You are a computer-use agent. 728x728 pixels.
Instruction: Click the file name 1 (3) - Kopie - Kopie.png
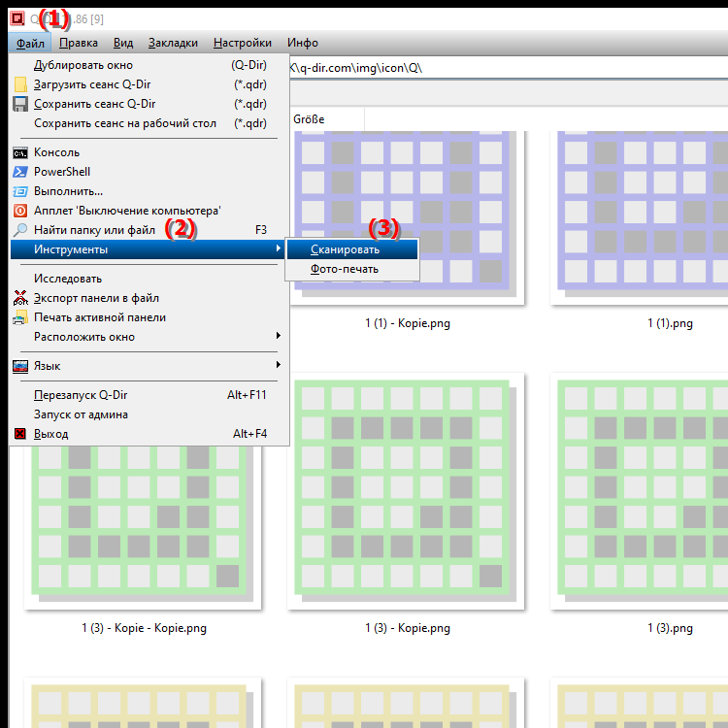point(145,628)
